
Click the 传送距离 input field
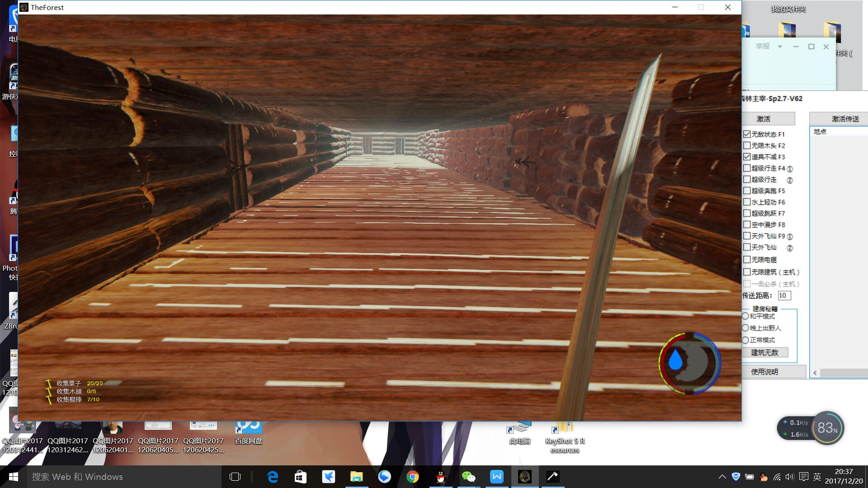(784, 296)
